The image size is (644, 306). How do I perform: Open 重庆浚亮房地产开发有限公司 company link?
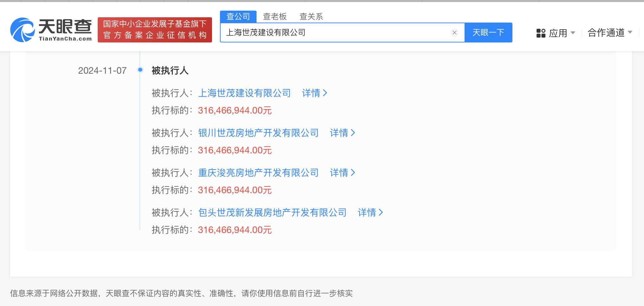pyautogui.click(x=258, y=173)
